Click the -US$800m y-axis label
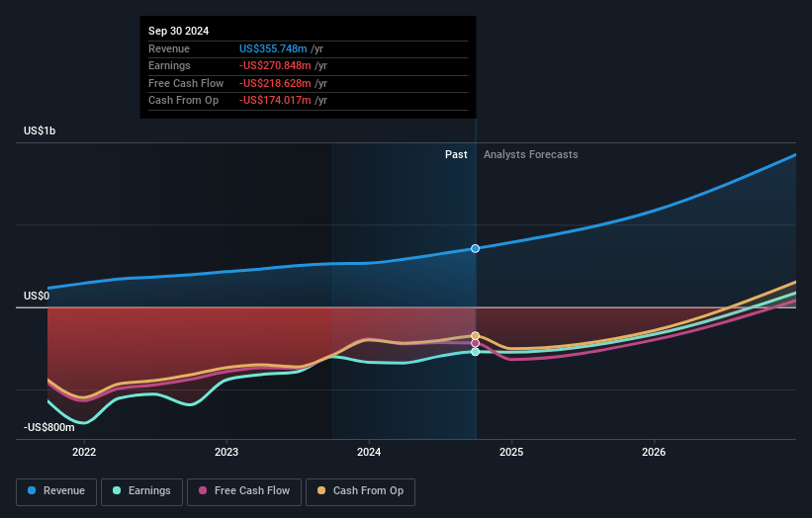Image resolution: width=812 pixels, height=518 pixels. click(49, 427)
